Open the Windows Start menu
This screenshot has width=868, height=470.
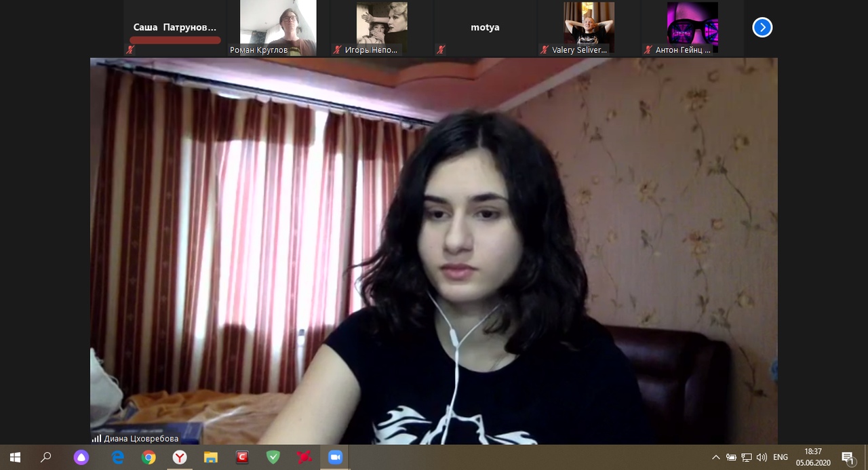click(x=15, y=458)
